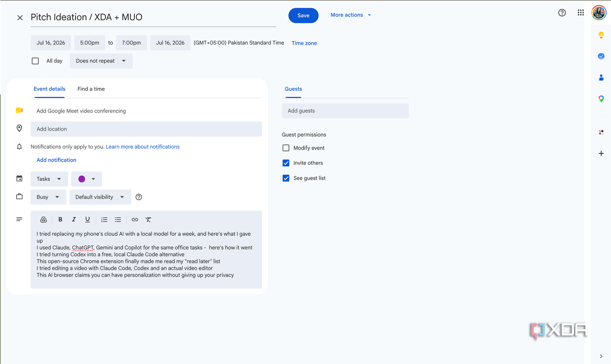Click the event title field

click(153, 17)
